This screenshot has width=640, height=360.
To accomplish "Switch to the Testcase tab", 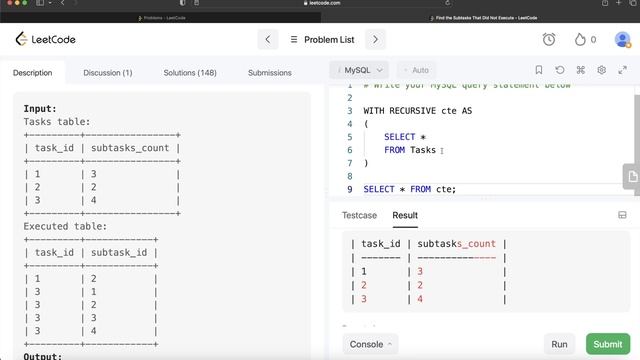I will pyautogui.click(x=359, y=215).
